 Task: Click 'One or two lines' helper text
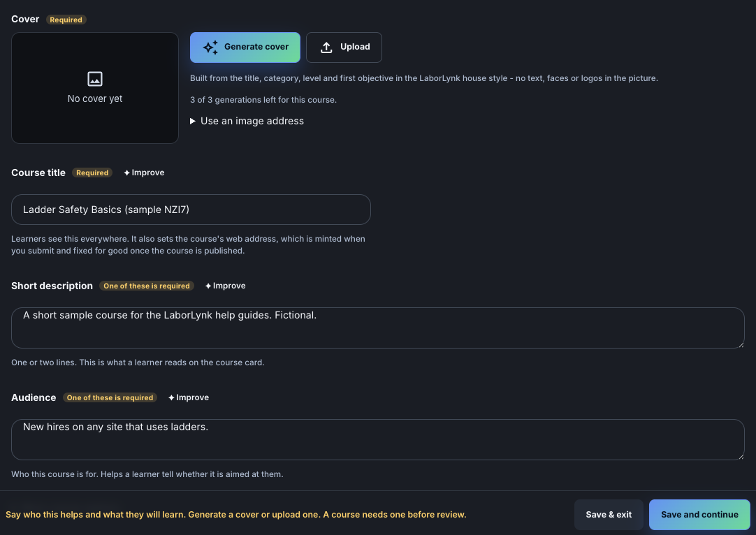pos(138,362)
